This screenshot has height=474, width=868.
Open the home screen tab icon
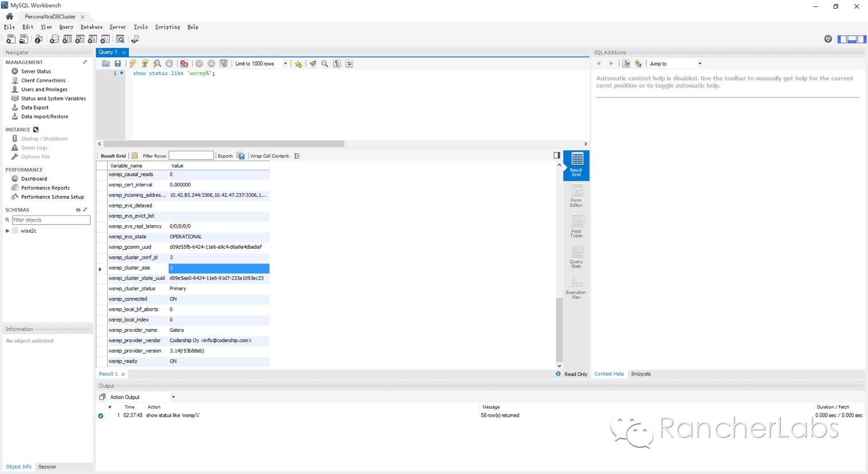tap(9, 17)
